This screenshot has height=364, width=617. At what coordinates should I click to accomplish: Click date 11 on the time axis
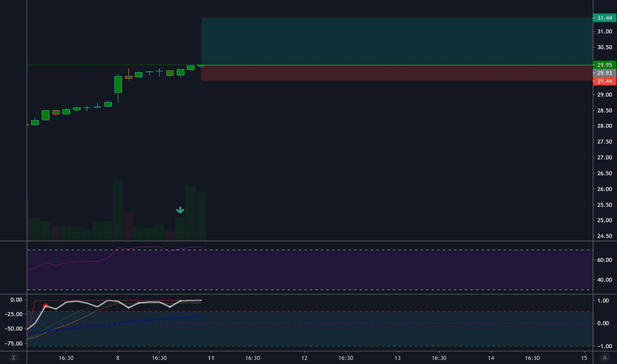pyautogui.click(x=211, y=357)
